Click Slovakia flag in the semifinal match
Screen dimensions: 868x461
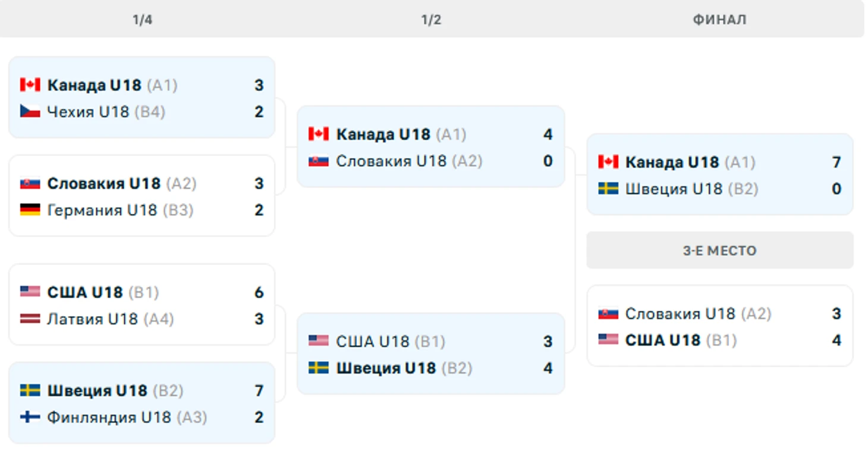click(319, 160)
